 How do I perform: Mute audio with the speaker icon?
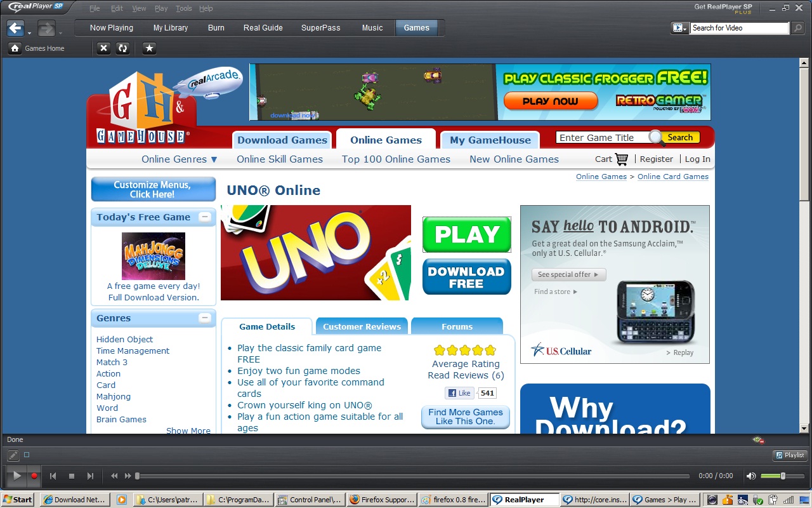pos(750,476)
